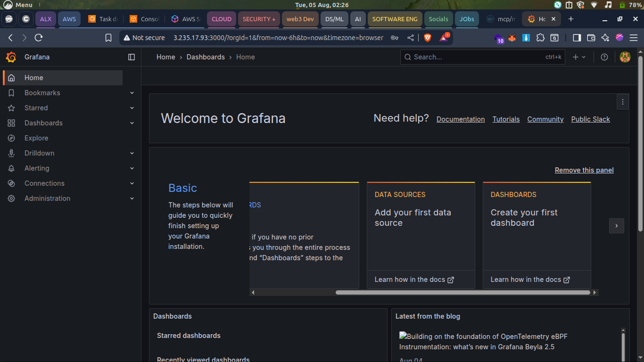Focus the Grafana Search field
Screen dimensions: 644x362
(x=483, y=57)
